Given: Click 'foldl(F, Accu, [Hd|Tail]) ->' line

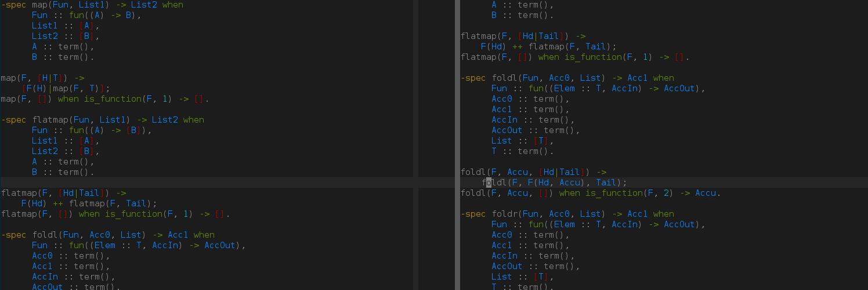Looking at the screenshot, I should coord(534,172).
